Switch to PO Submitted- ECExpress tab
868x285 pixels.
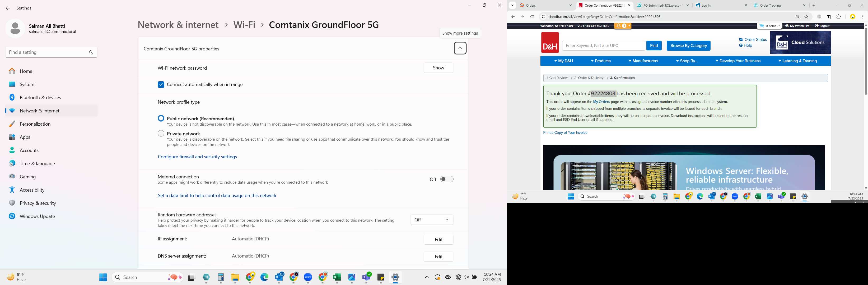tap(662, 5)
